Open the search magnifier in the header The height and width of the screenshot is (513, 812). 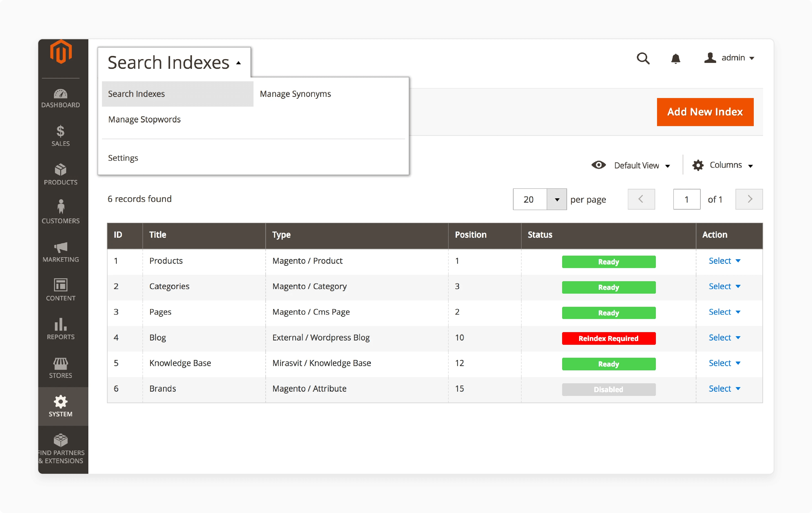click(x=643, y=58)
